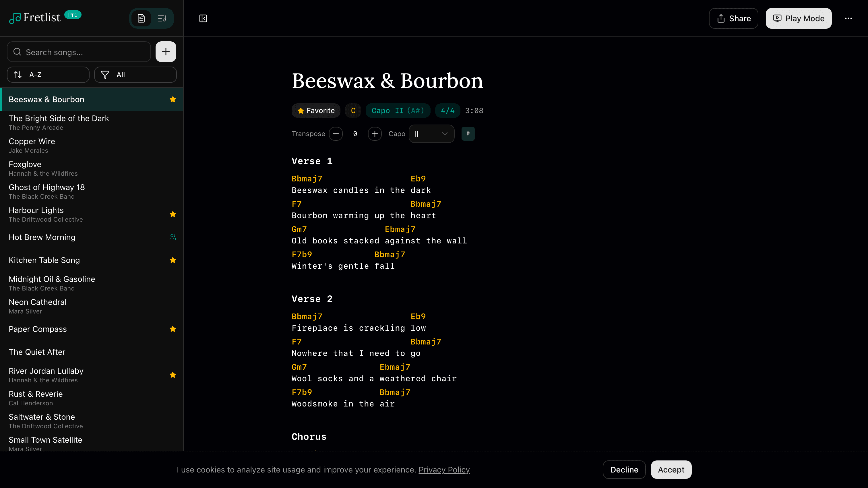Switch to document view in the segmented control
Image resolution: width=868 pixels, height=488 pixels.
[x=141, y=18]
